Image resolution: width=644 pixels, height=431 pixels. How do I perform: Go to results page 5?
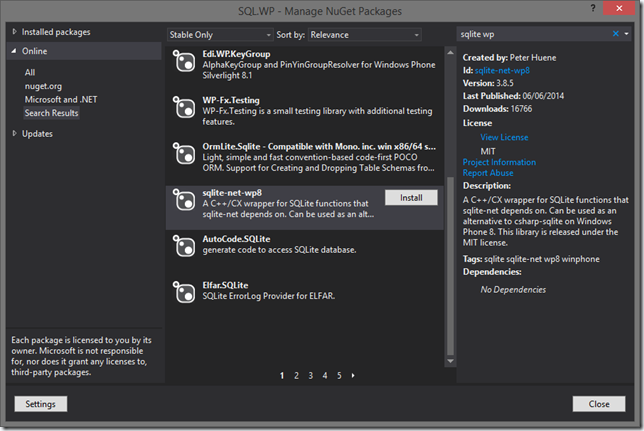coord(339,376)
